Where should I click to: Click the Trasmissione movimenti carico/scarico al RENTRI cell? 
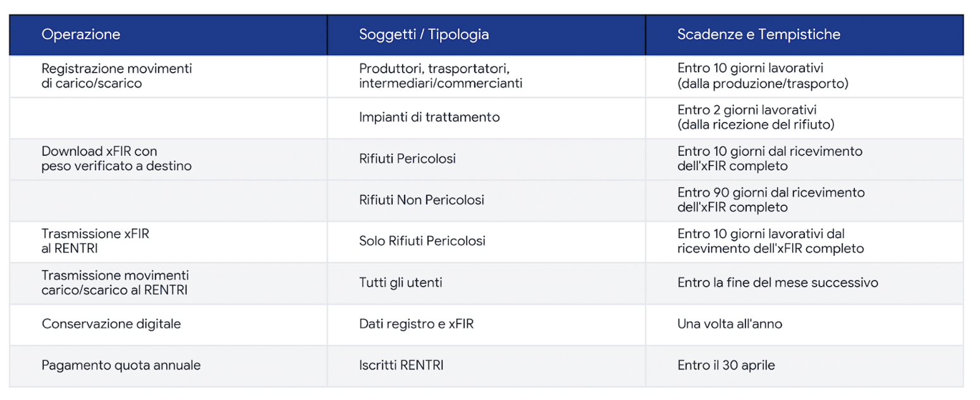click(x=168, y=283)
